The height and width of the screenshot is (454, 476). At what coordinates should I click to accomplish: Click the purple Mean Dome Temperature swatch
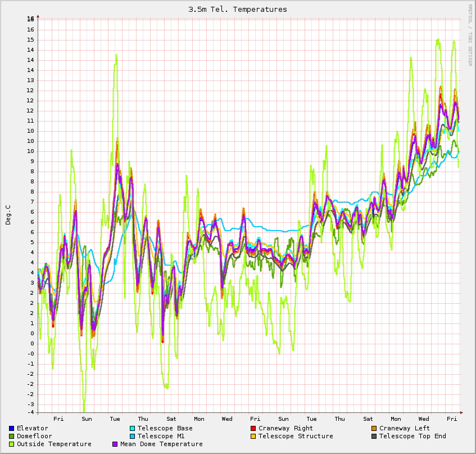tap(115, 444)
